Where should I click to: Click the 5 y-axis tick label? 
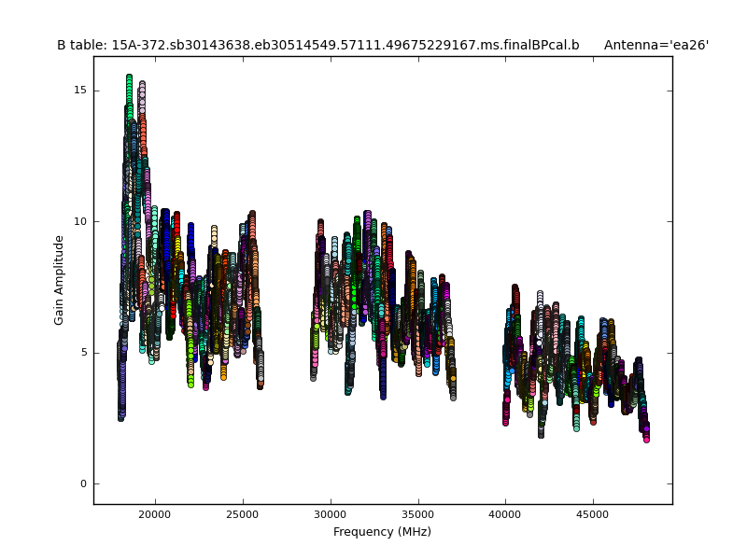tap(83, 353)
